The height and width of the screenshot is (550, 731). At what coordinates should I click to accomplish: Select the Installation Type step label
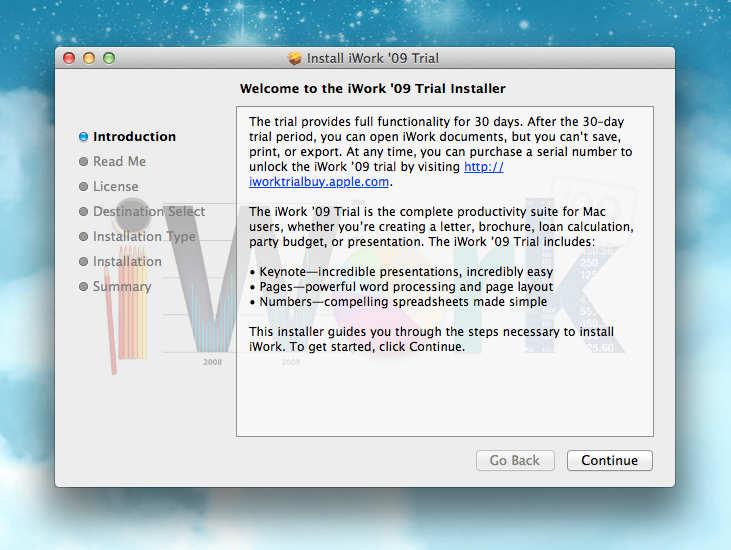point(144,237)
